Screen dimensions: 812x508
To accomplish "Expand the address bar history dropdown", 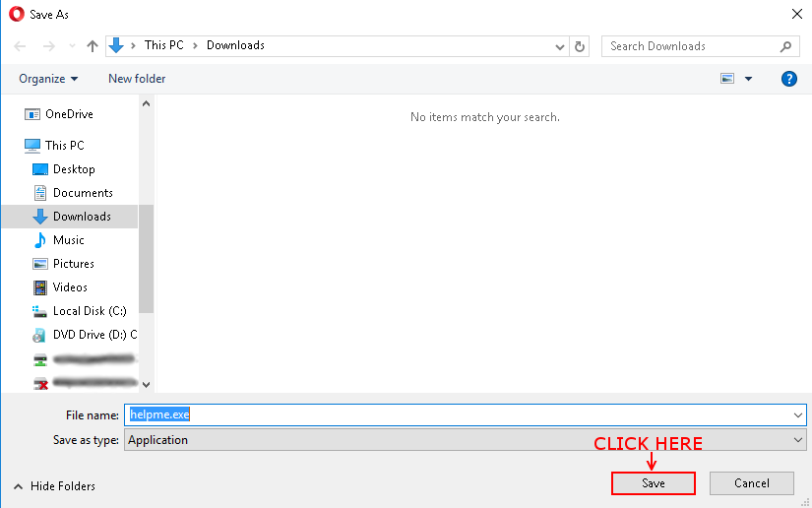I will [560, 46].
